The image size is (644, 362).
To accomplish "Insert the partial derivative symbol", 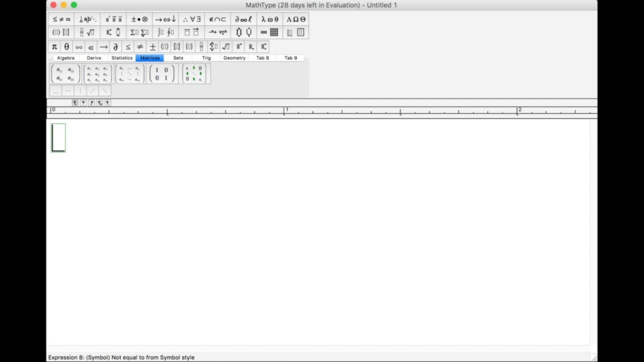I will pos(116,47).
